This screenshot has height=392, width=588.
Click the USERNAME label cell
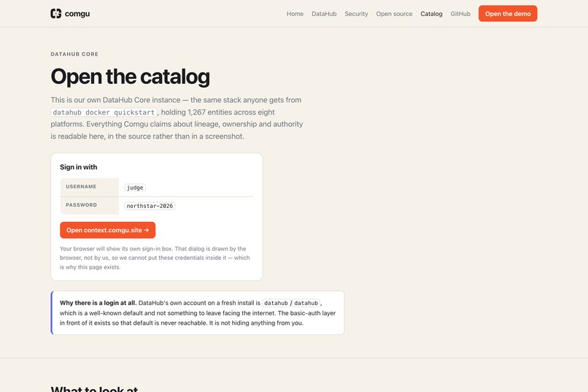pyautogui.click(x=89, y=187)
